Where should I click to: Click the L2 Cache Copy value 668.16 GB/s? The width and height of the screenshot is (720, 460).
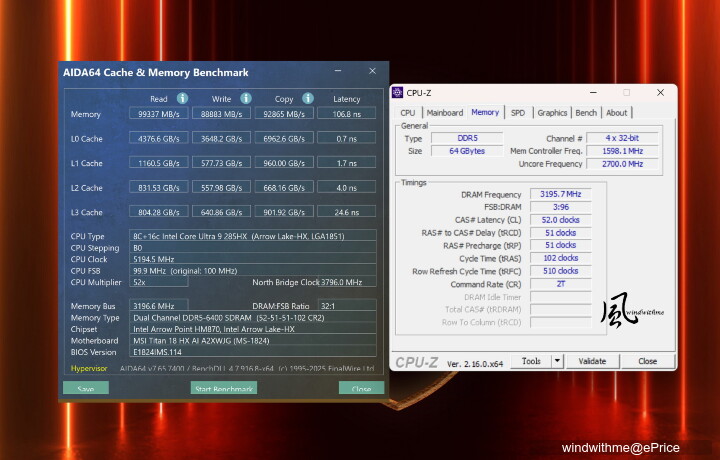point(284,188)
